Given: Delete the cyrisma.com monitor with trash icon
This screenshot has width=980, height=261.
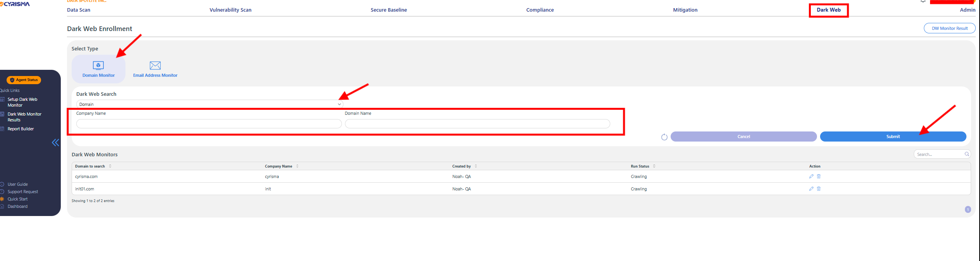Looking at the screenshot, I should click(x=819, y=176).
